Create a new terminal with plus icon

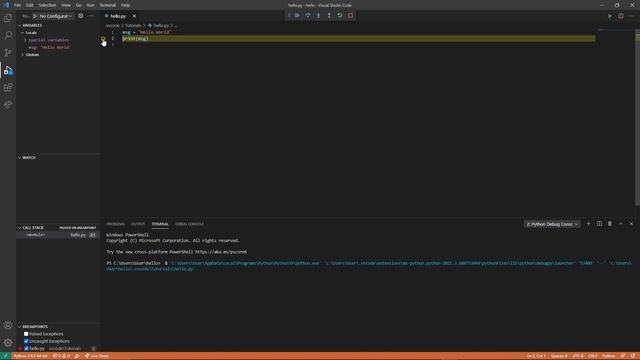pyautogui.click(x=588, y=224)
